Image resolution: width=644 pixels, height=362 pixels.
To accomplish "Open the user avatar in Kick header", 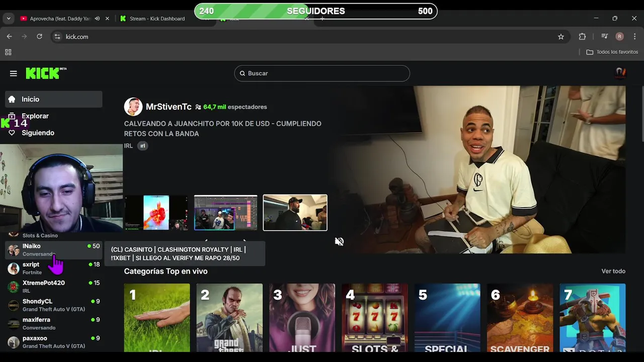I will (620, 73).
